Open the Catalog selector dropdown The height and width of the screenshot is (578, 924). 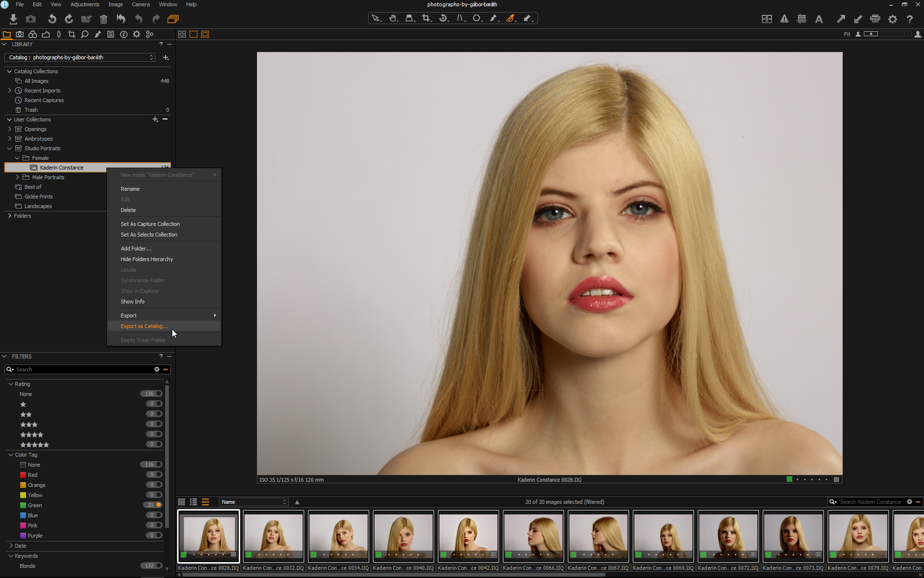coord(80,57)
